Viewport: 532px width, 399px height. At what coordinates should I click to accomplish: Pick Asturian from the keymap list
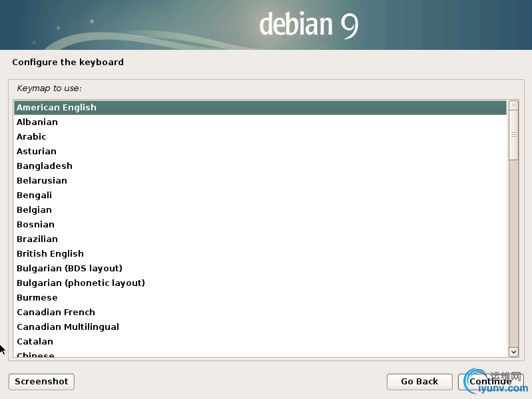[260, 151]
